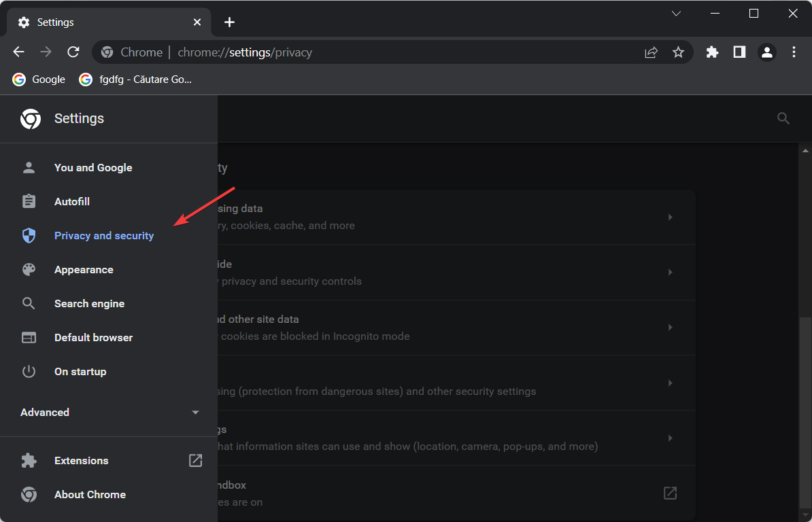The height and width of the screenshot is (522, 812).
Task: Maximize the Chrome window
Action: pyautogui.click(x=754, y=14)
